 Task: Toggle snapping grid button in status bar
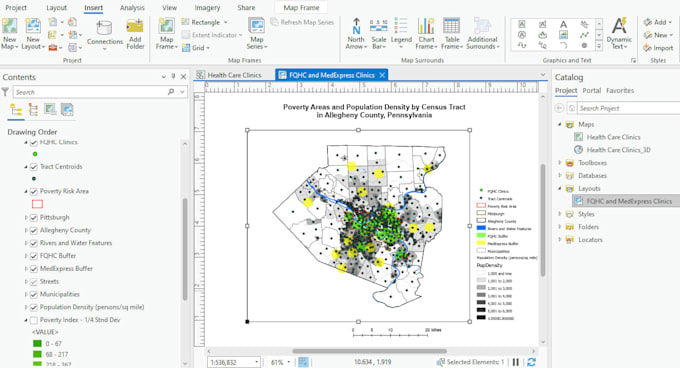click(x=303, y=362)
